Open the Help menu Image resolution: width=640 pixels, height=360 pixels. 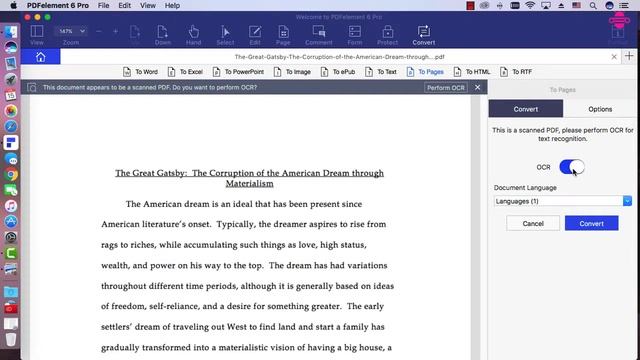tap(172, 5)
